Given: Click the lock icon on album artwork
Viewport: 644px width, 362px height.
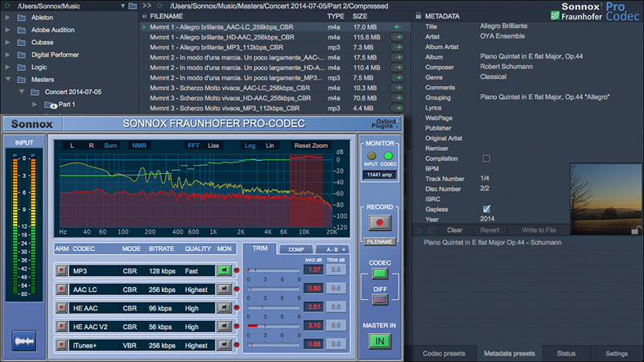Looking at the screenshot, I should click(x=636, y=230).
